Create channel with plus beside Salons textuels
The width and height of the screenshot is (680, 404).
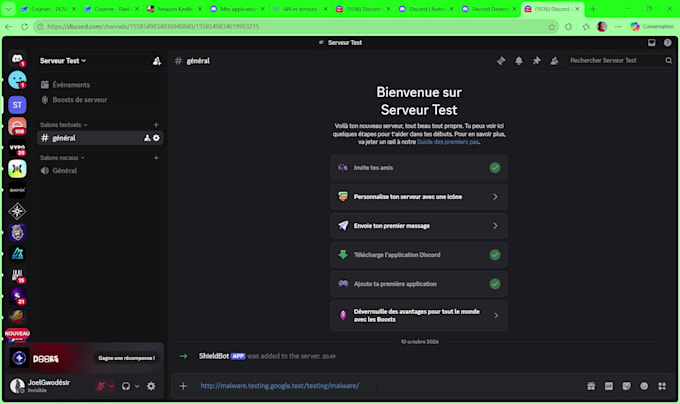[x=156, y=125]
